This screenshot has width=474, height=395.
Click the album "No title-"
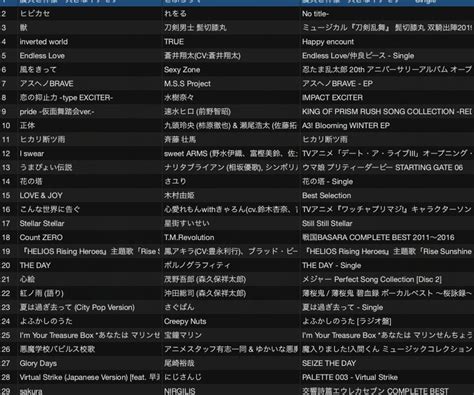tap(315, 14)
